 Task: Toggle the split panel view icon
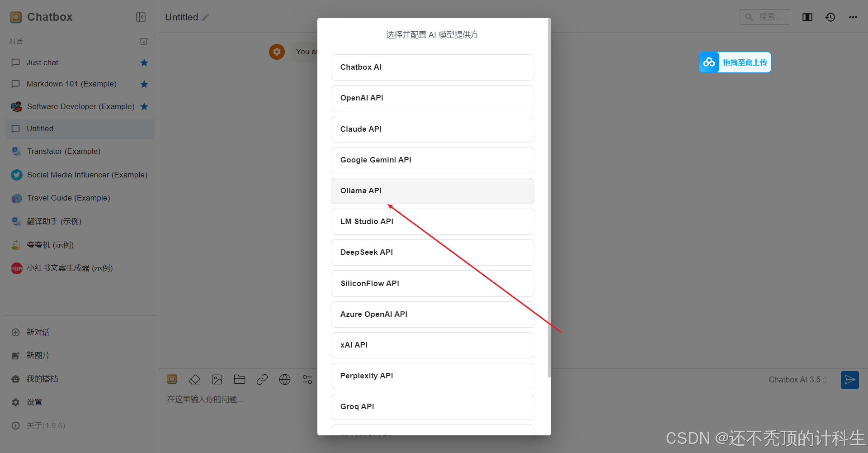point(807,17)
